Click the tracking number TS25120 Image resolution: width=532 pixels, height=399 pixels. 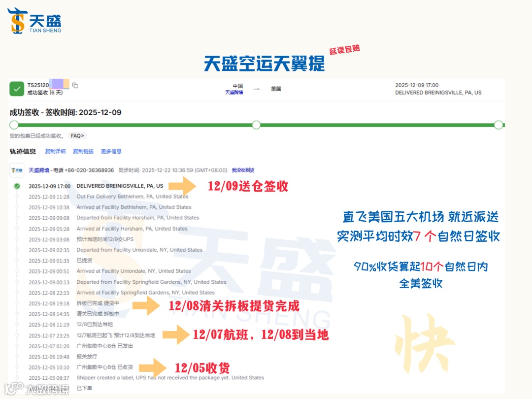38,85
